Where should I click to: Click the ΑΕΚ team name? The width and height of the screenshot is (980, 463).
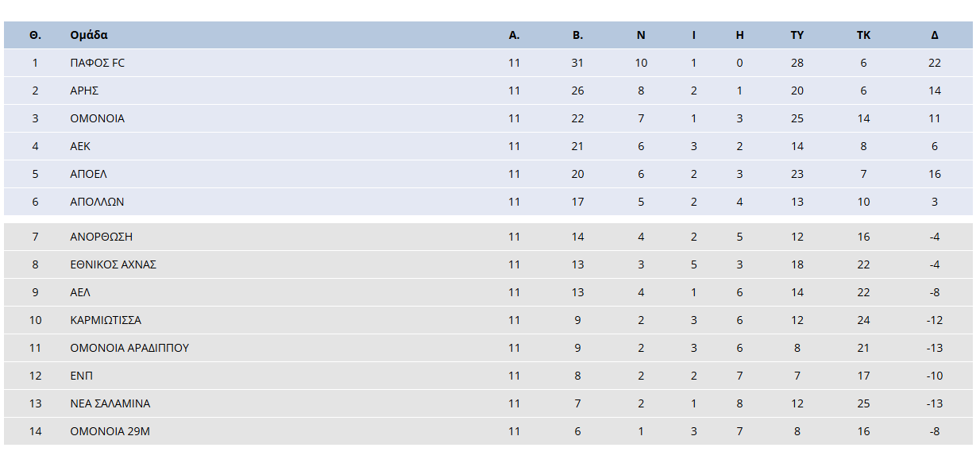80,146
